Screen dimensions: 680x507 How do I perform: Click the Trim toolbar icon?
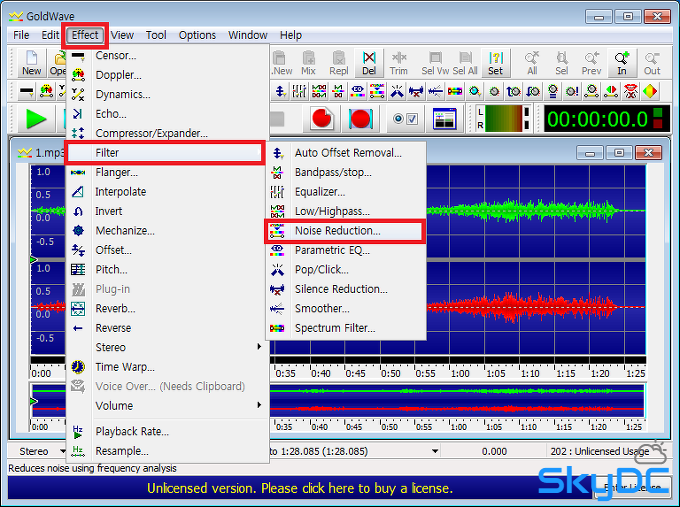coord(399,63)
